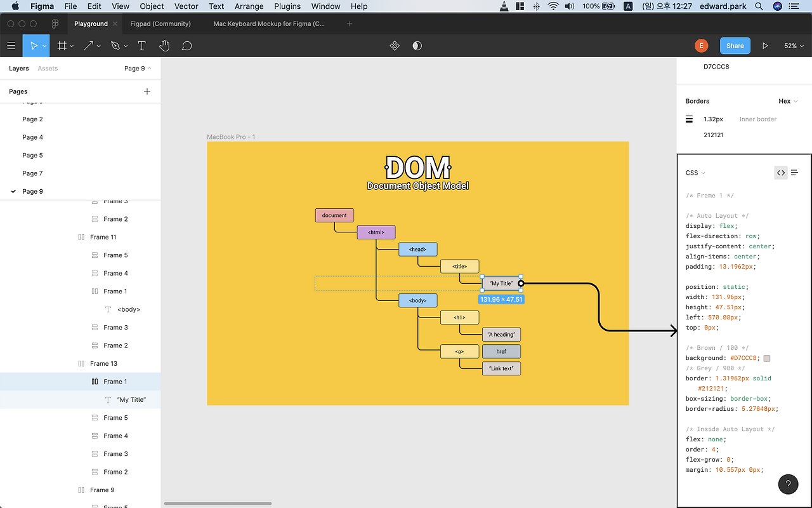This screenshot has width=812, height=508.
Task: Click the half-circle mask icon in toolbar
Action: pyautogui.click(x=417, y=46)
